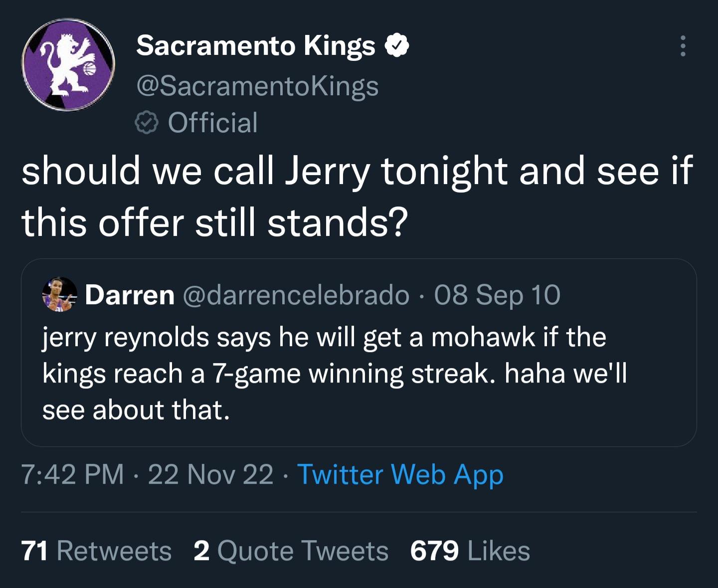Click the gray Official badge icon
Screen dimensions: 718x588
point(147,123)
